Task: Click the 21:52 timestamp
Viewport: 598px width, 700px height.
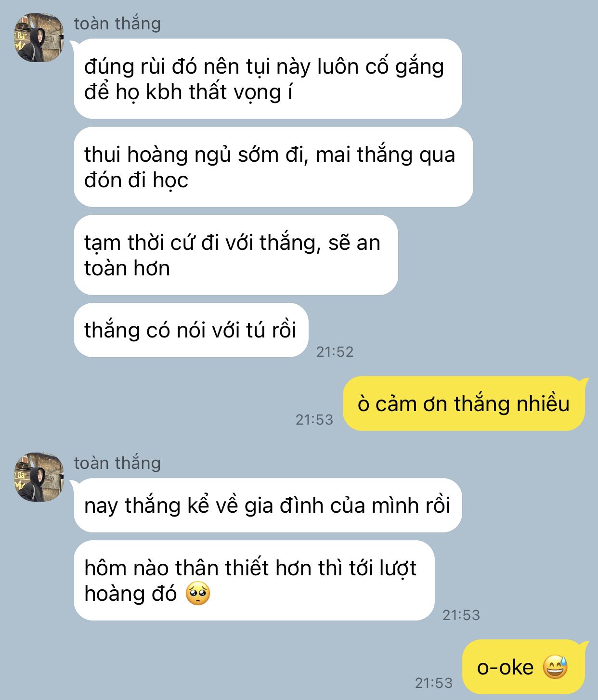Action: click(x=335, y=351)
